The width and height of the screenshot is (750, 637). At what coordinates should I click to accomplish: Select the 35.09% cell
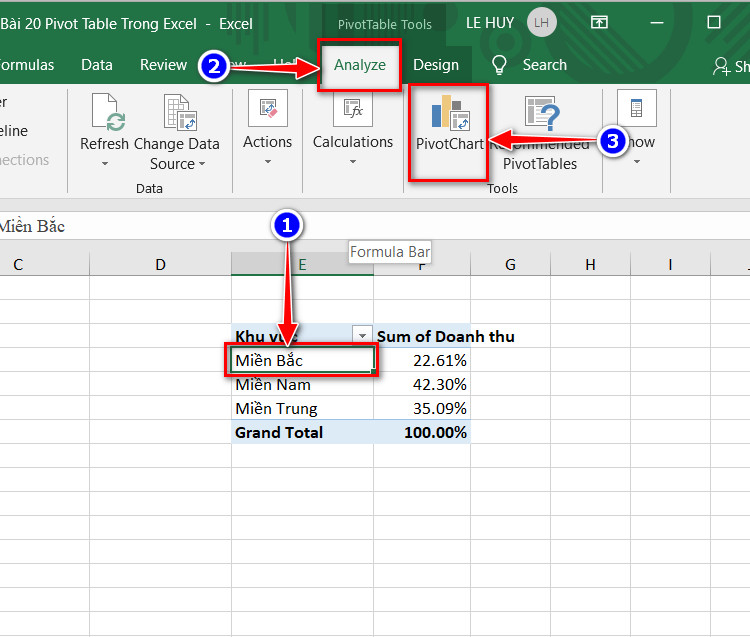pos(422,408)
